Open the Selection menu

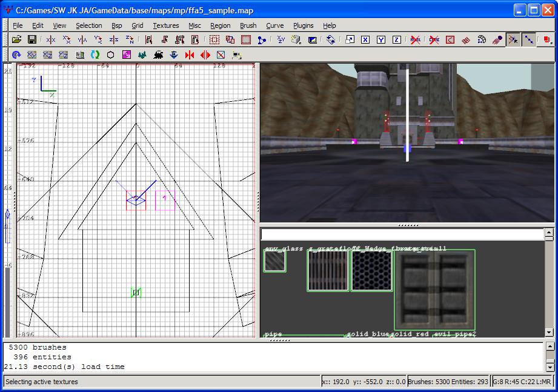[x=89, y=25]
